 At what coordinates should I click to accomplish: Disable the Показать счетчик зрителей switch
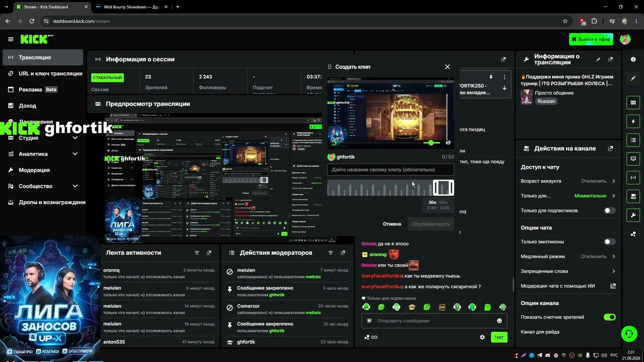609,317
